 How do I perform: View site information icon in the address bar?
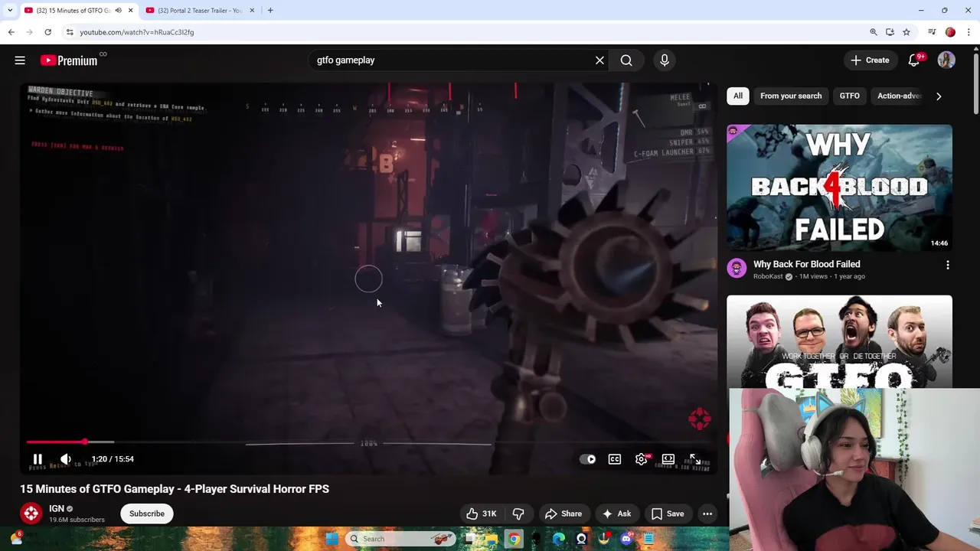click(70, 32)
